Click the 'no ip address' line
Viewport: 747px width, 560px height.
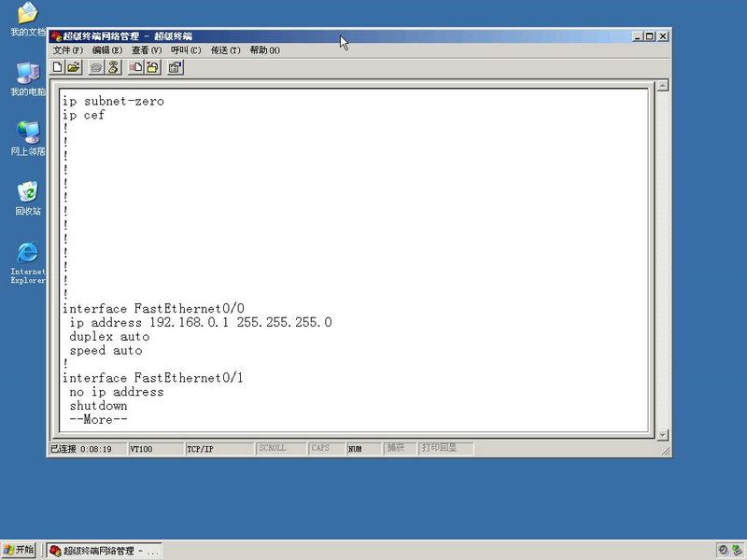[x=116, y=391]
